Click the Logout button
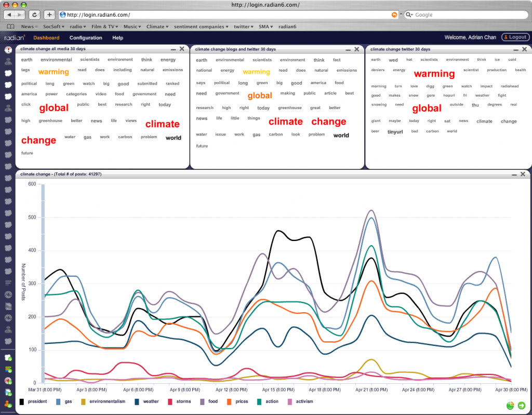Viewport: 532px width, 415px height. coord(515,37)
